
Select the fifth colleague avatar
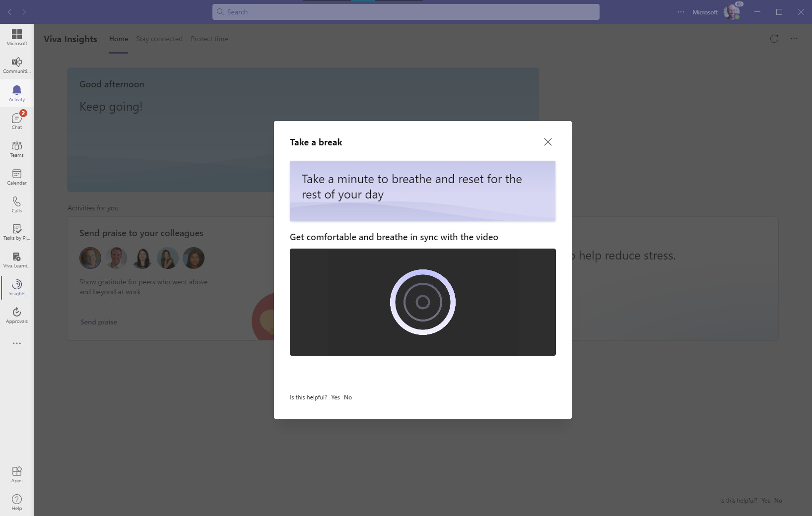(194, 258)
